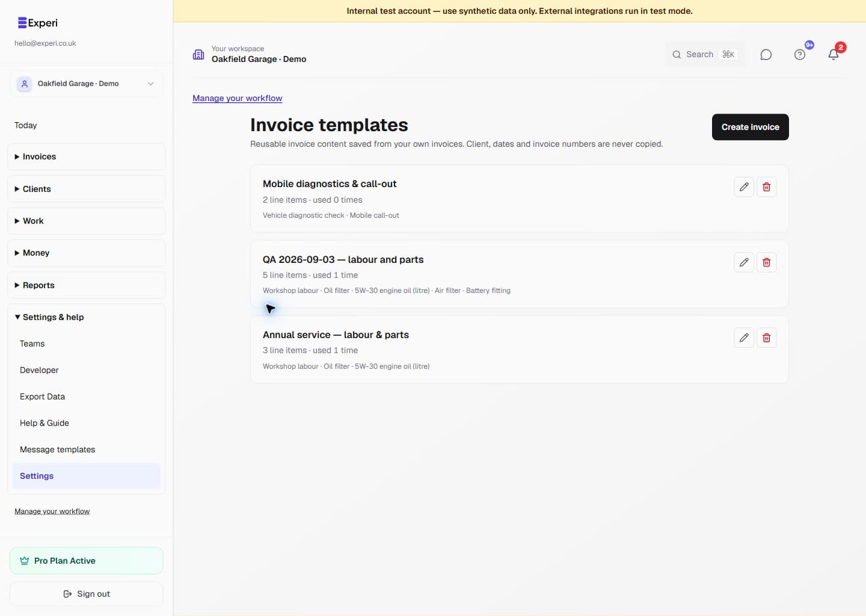Click the hello@experi.co.uk email text

pyautogui.click(x=45, y=43)
